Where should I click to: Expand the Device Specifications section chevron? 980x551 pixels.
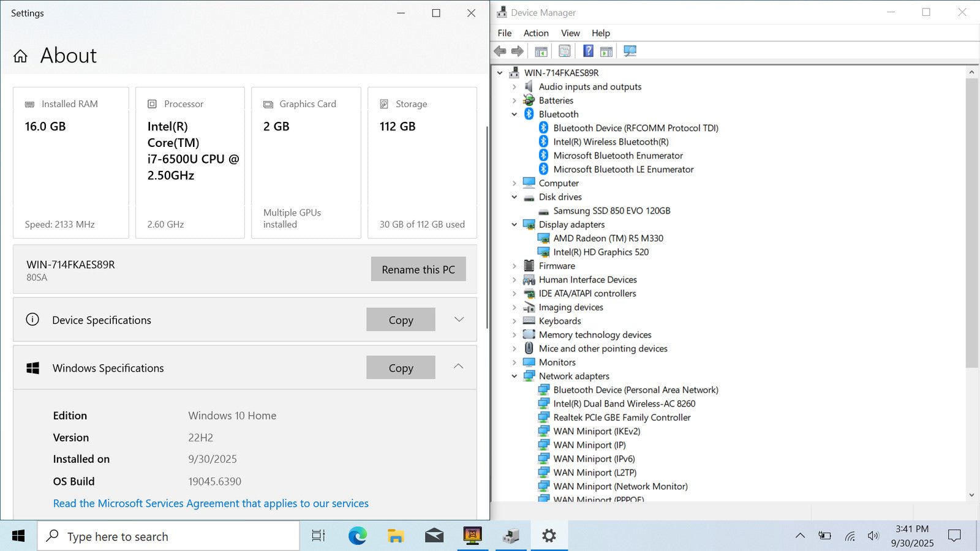coord(459,320)
